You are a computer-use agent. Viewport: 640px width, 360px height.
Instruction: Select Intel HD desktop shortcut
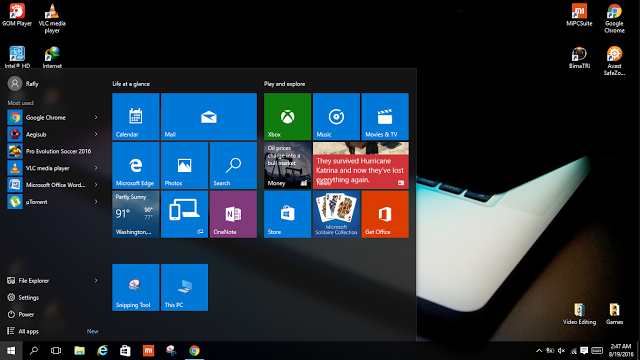[x=17, y=57]
